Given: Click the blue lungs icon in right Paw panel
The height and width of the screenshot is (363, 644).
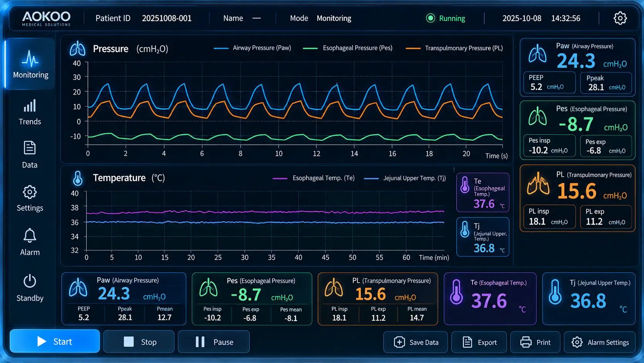Looking at the screenshot, I should pyautogui.click(x=537, y=54).
